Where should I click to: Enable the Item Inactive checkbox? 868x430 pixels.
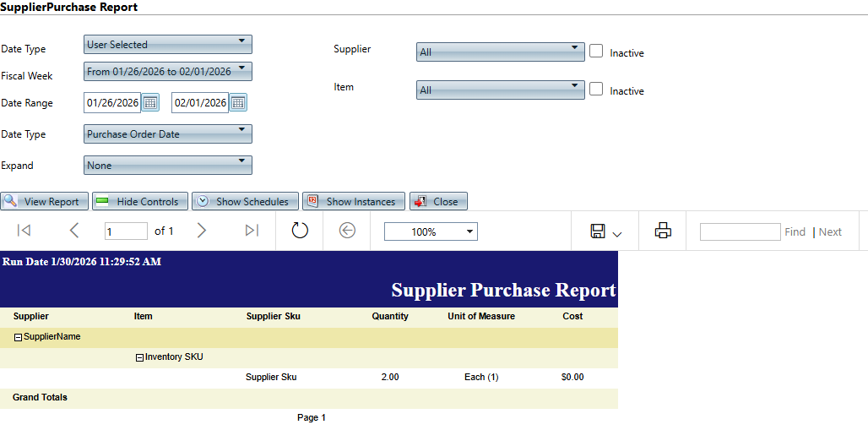tap(596, 89)
